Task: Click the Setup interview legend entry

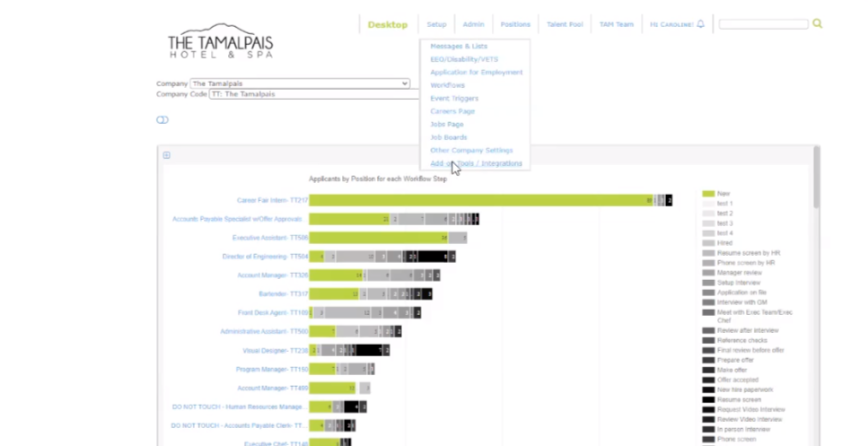Action: tap(739, 283)
